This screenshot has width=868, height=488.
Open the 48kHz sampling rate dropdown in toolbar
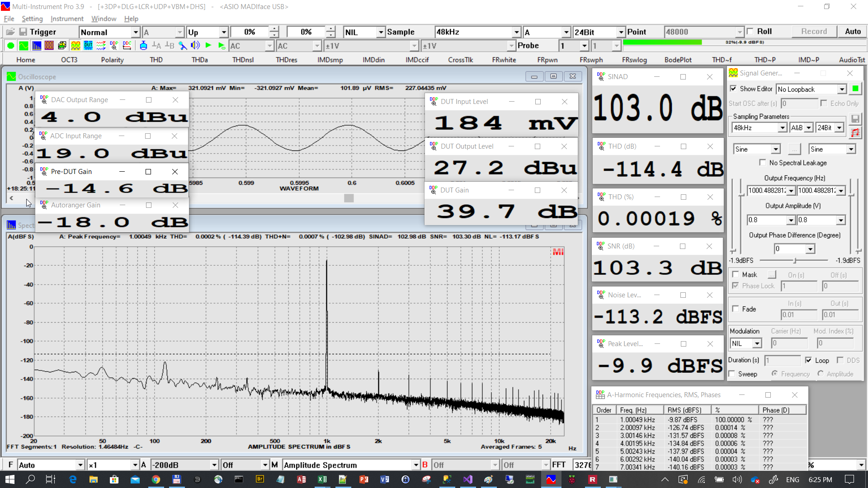tap(517, 32)
